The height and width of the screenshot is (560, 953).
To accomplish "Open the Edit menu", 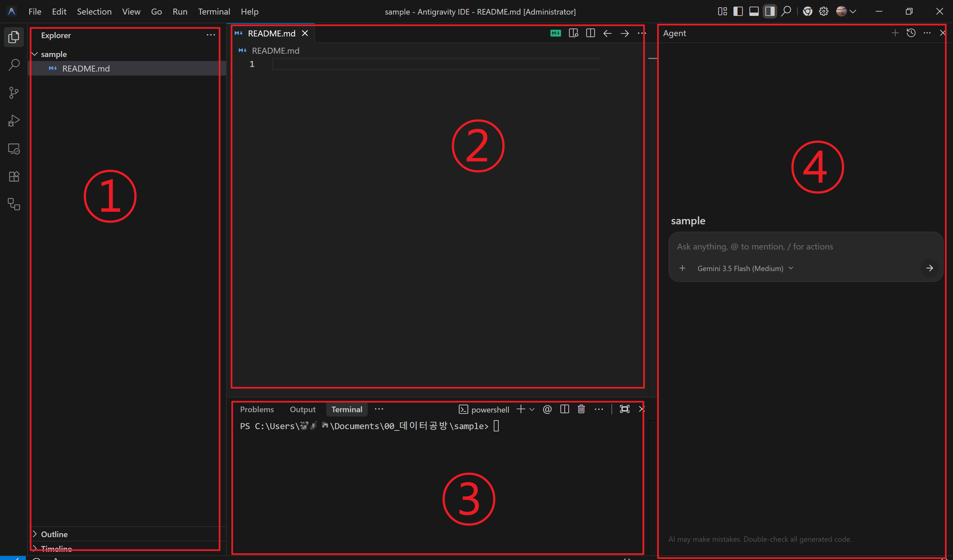I will pyautogui.click(x=59, y=12).
